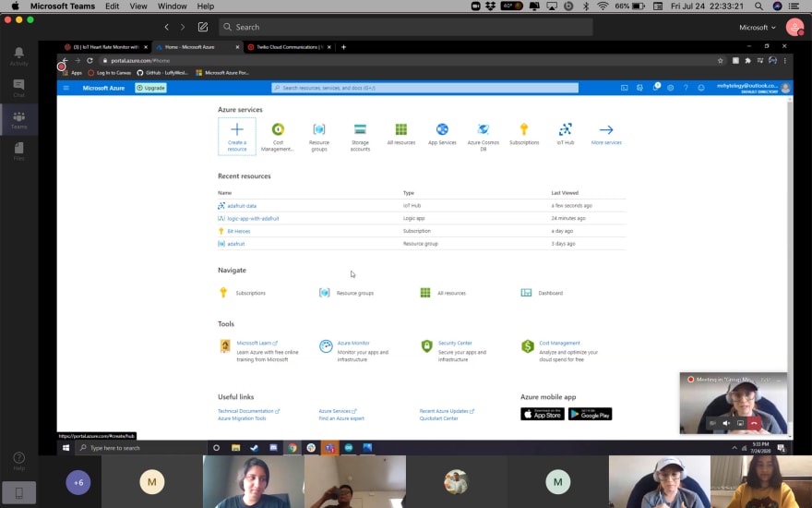Click Windows taskbar search box
This screenshot has height=508, width=812.
click(x=141, y=448)
